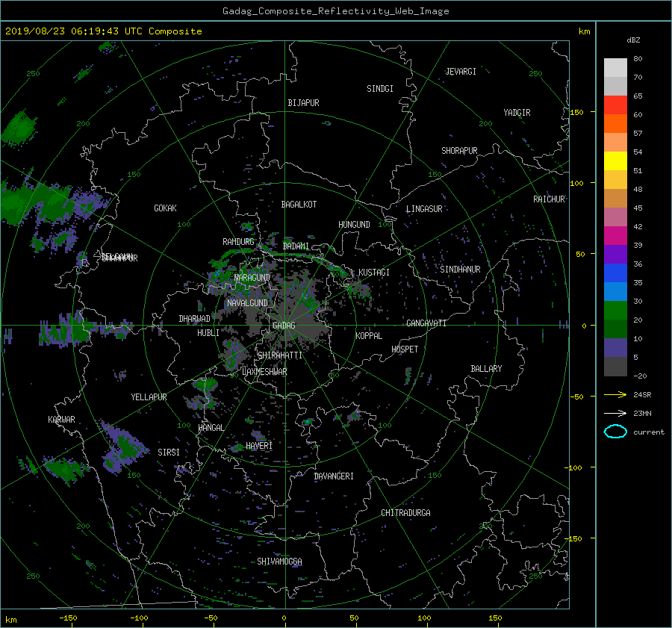Select the yellow 54-51 dBZ color band
Screen dimensions: 672x628
(x=615, y=161)
